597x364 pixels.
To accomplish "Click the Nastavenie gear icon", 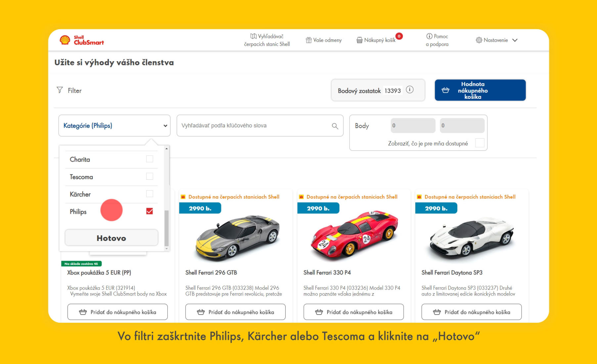I will click(479, 40).
